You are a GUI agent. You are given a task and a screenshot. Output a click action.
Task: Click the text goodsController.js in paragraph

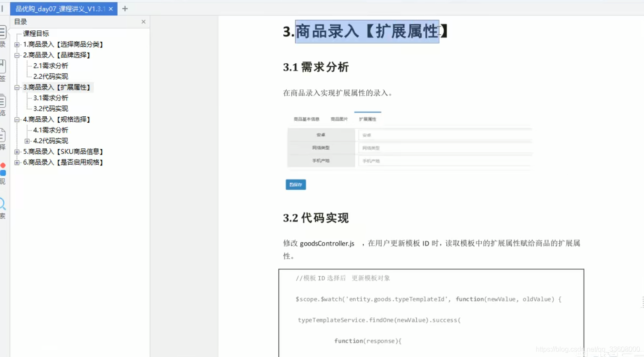(x=327, y=243)
